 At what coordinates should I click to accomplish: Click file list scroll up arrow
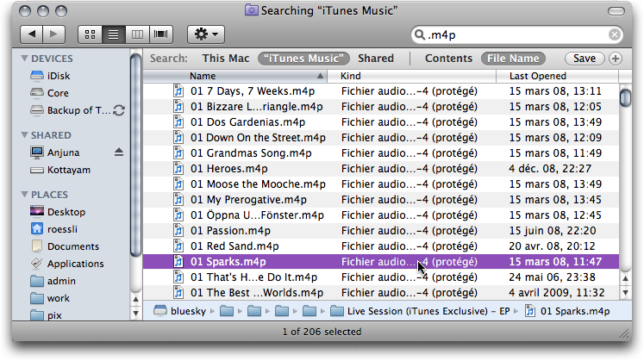(x=625, y=278)
